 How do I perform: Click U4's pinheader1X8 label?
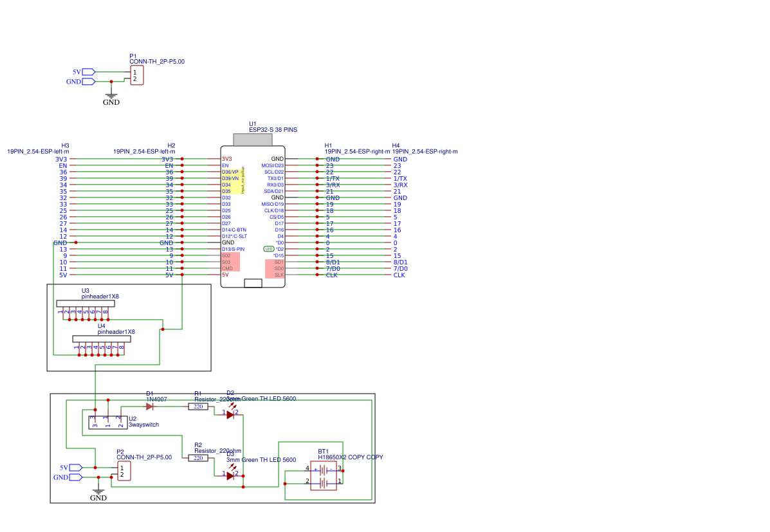pyautogui.click(x=116, y=332)
